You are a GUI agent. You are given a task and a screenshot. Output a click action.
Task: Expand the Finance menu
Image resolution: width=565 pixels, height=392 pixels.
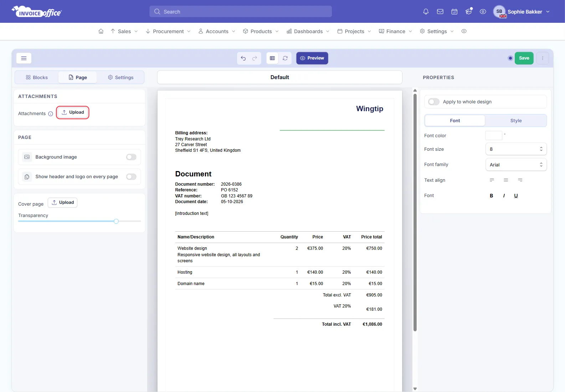(395, 31)
